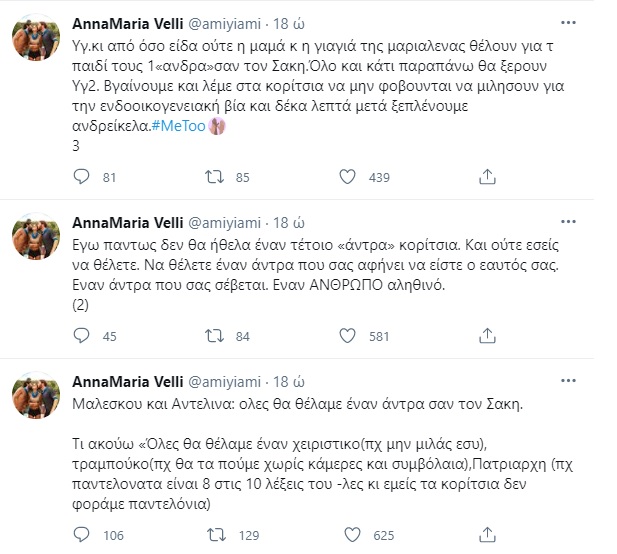Open profile avatar on the third tweet
617x554 pixels.
click(x=36, y=395)
